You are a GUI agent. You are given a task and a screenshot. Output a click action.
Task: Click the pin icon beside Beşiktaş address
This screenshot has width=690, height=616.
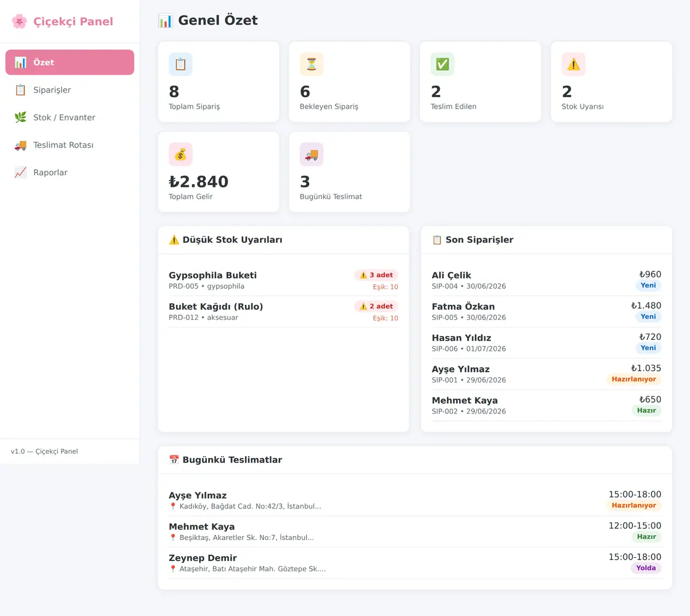[172, 538]
